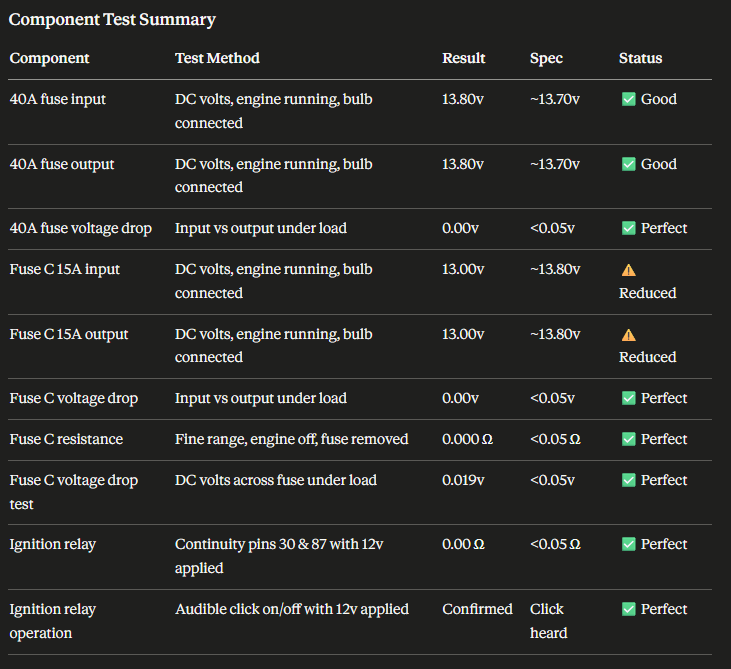Click the Ignition relay component name
The height and width of the screenshot is (669, 731).
53,545
